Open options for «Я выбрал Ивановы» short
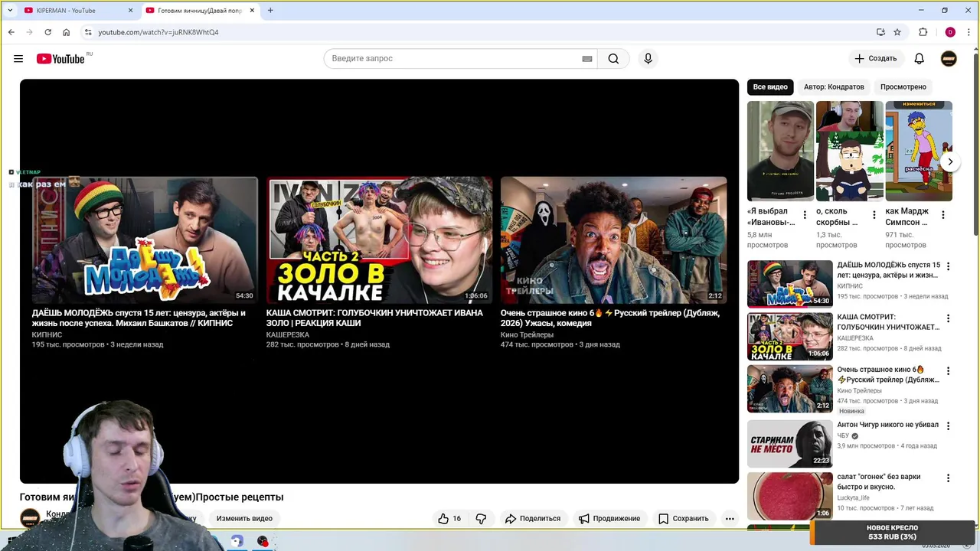 point(805,215)
